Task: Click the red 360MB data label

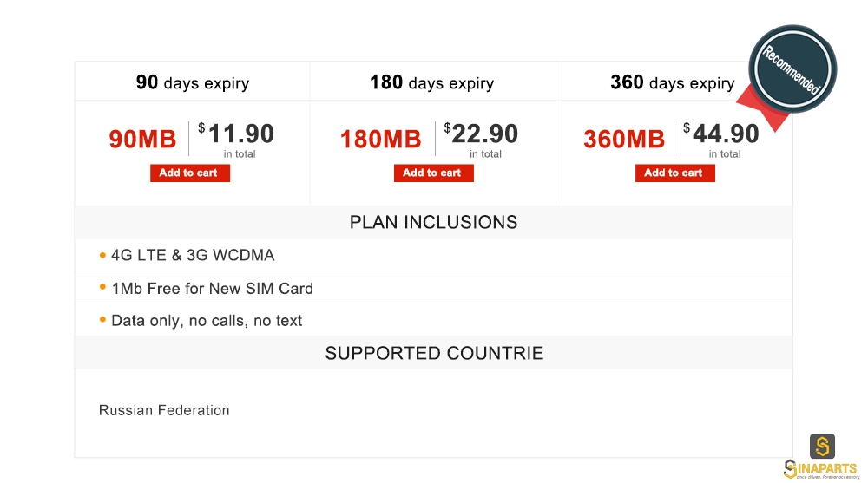Action: [x=624, y=139]
